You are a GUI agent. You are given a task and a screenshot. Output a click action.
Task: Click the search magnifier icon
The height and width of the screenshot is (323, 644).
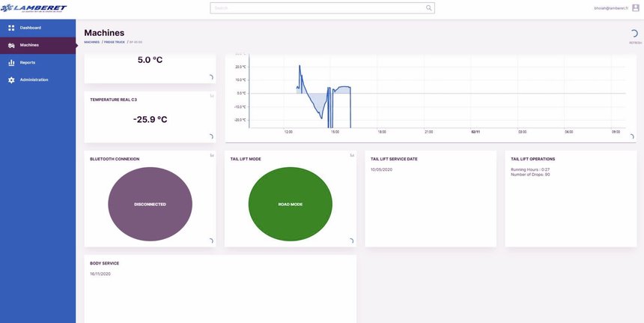click(428, 8)
